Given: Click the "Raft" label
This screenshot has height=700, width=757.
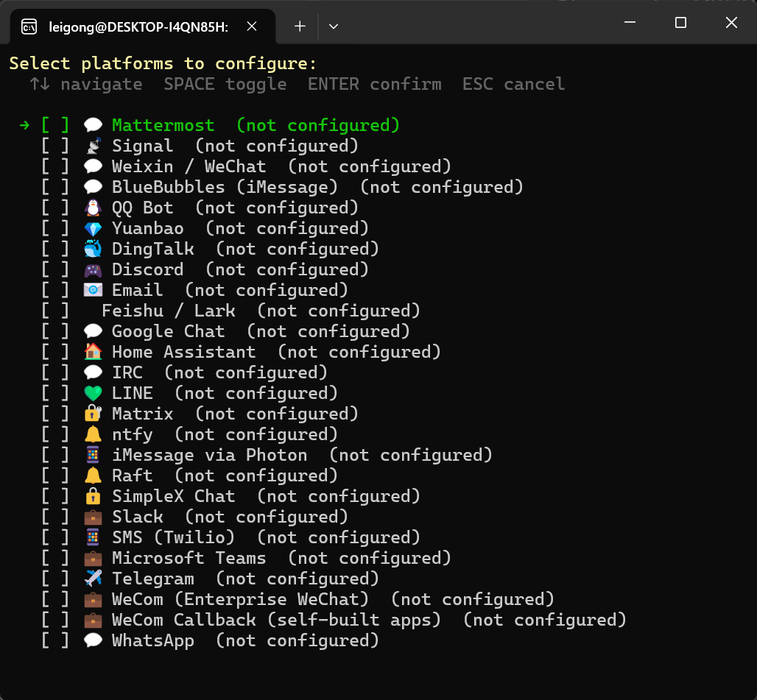Looking at the screenshot, I should [x=133, y=475].
